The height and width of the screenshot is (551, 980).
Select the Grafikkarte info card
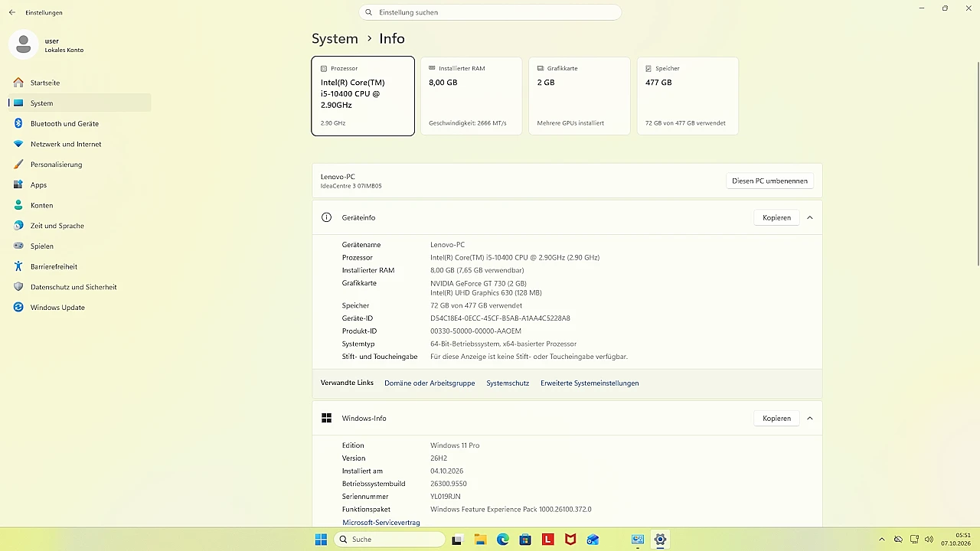[580, 96]
